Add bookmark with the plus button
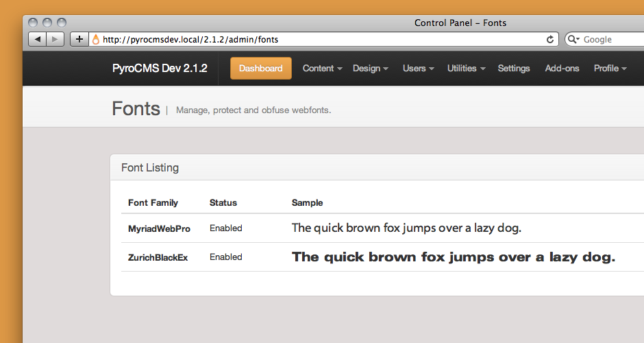The image size is (644, 343). 79,40
